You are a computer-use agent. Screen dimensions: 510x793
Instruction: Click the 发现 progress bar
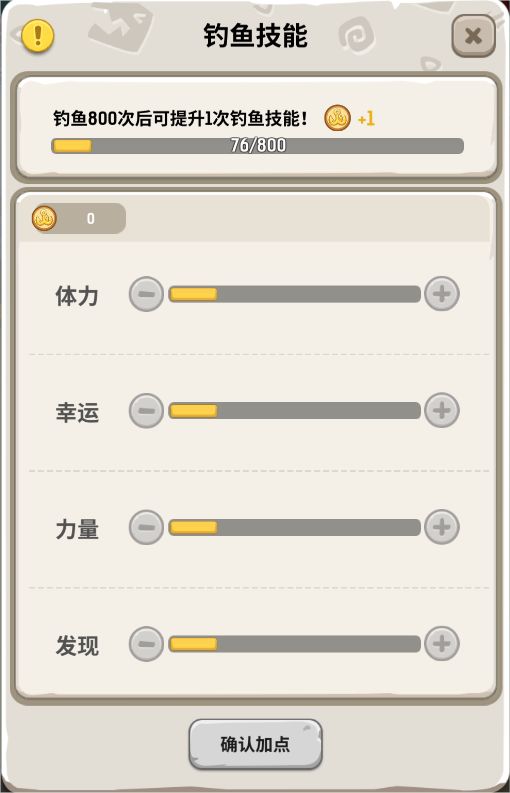(294, 644)
